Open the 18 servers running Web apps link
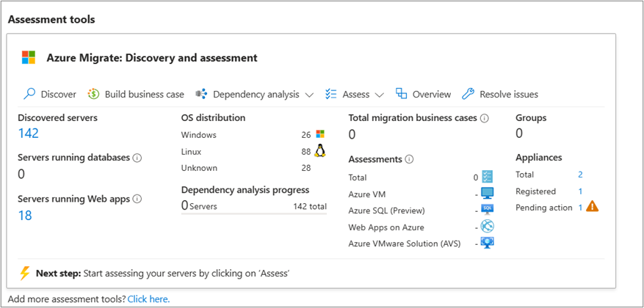Screen dimensions: 644x308 coord(24,215)
